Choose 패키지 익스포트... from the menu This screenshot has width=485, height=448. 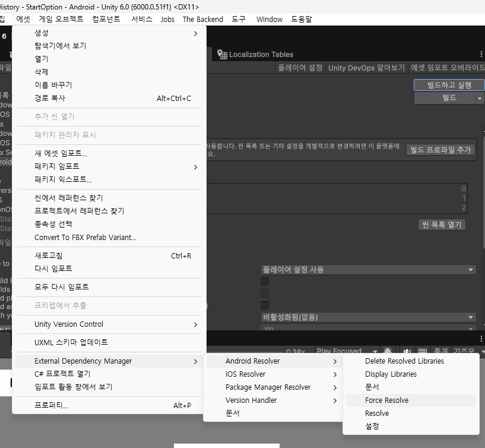click(x=109, y=179)
